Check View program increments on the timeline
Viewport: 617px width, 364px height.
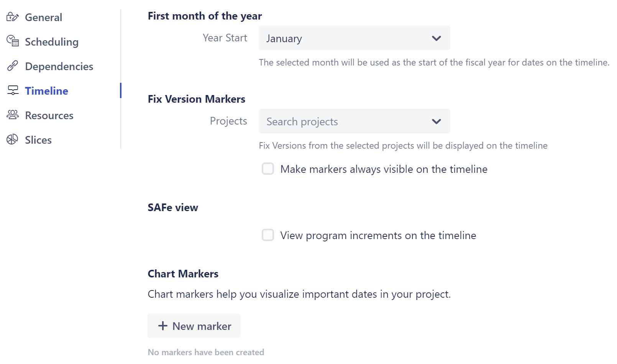coord(267,235)
